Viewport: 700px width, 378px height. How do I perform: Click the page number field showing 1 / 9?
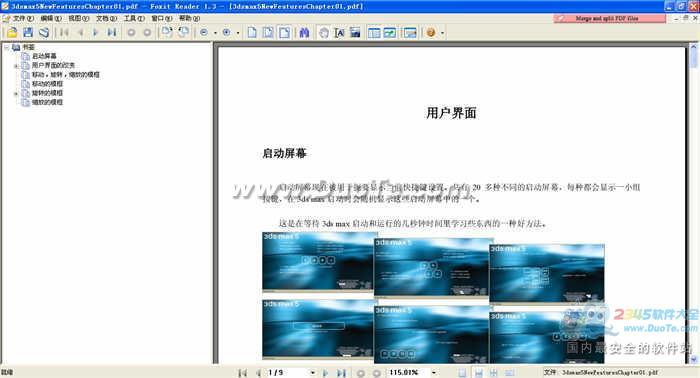tap(288, 372)
